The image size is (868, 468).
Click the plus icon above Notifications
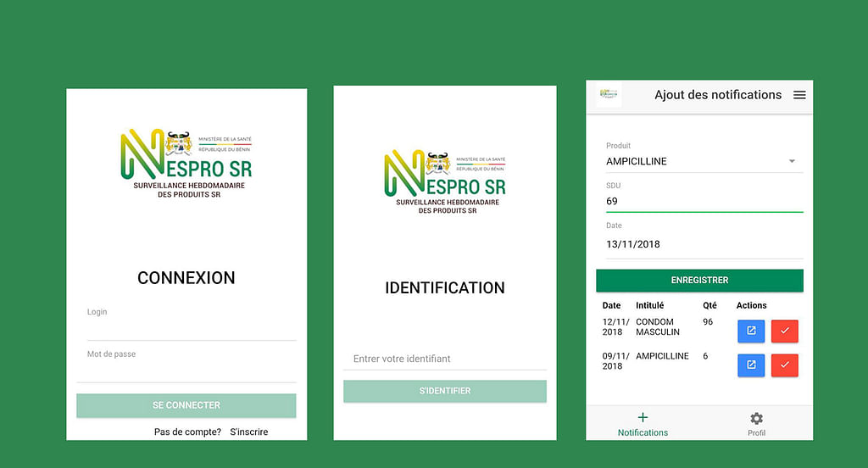tap(643, 417)
